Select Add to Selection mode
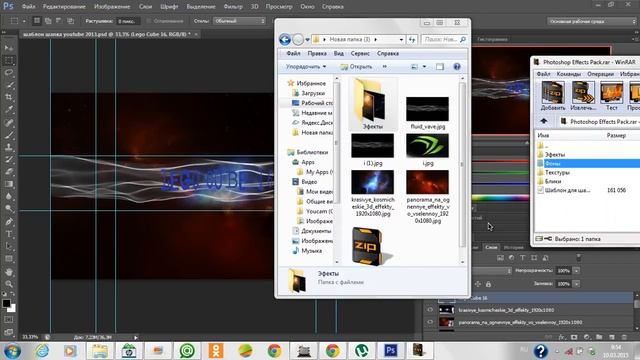Screen dimensions: 640x360 pyautogui.click(x=48, y=21)
